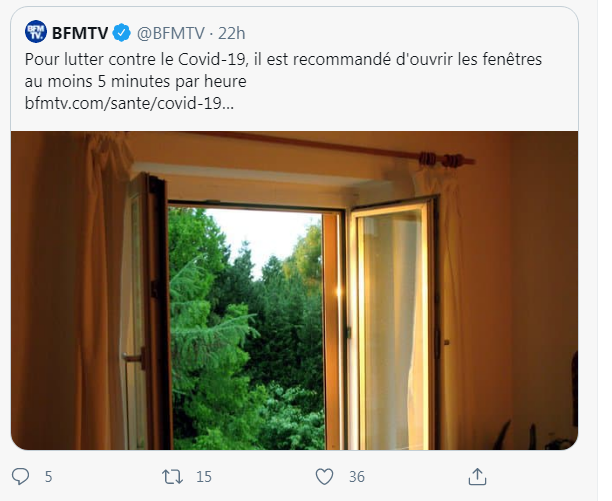This screenshot has width=612, height=501.
Task: Click the @BFMTV handle
Action: [x=171, y=34]
